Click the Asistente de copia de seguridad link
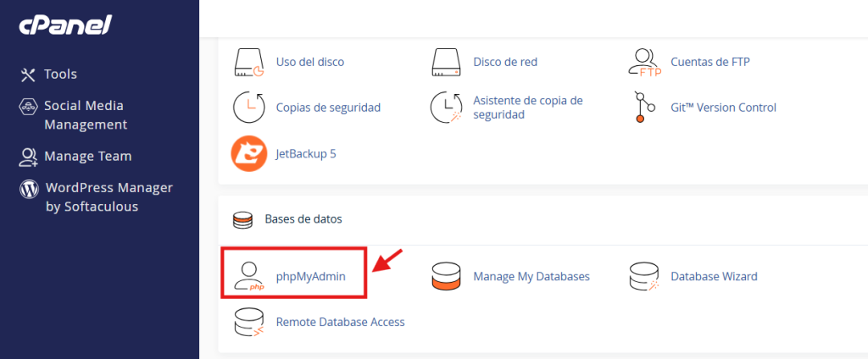 pos(528,108)
